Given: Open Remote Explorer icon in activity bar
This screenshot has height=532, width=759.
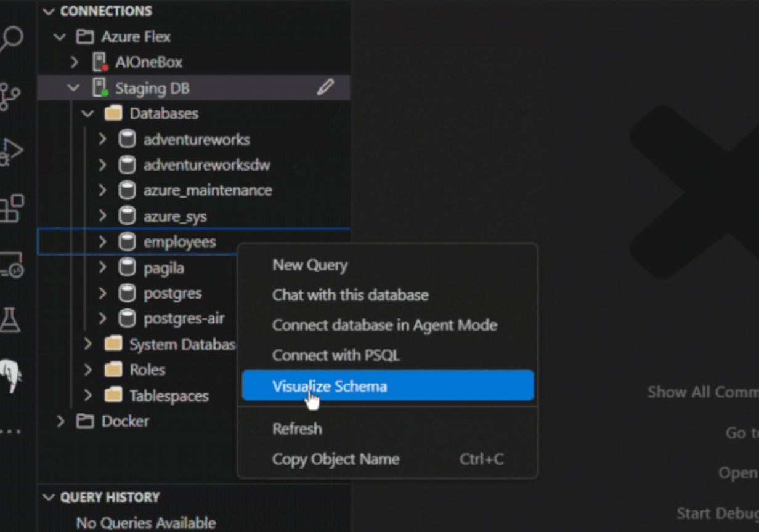Looking at the screenshot, I should coord(11,264).
